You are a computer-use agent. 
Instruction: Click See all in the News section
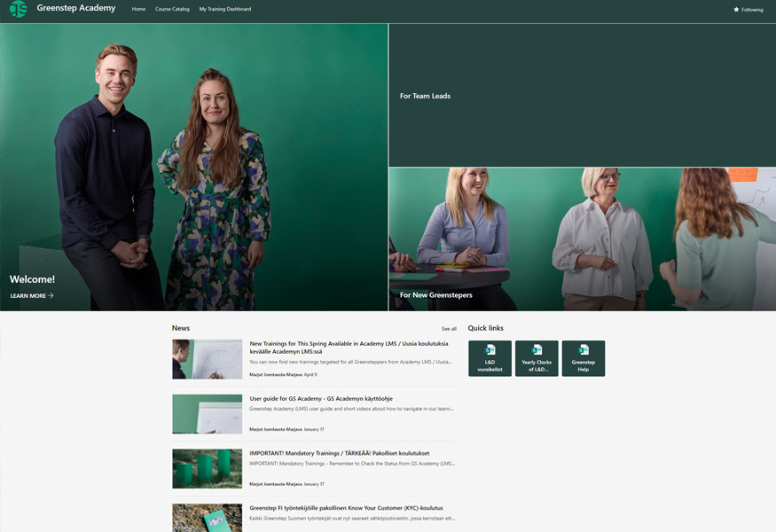(449, 329)
